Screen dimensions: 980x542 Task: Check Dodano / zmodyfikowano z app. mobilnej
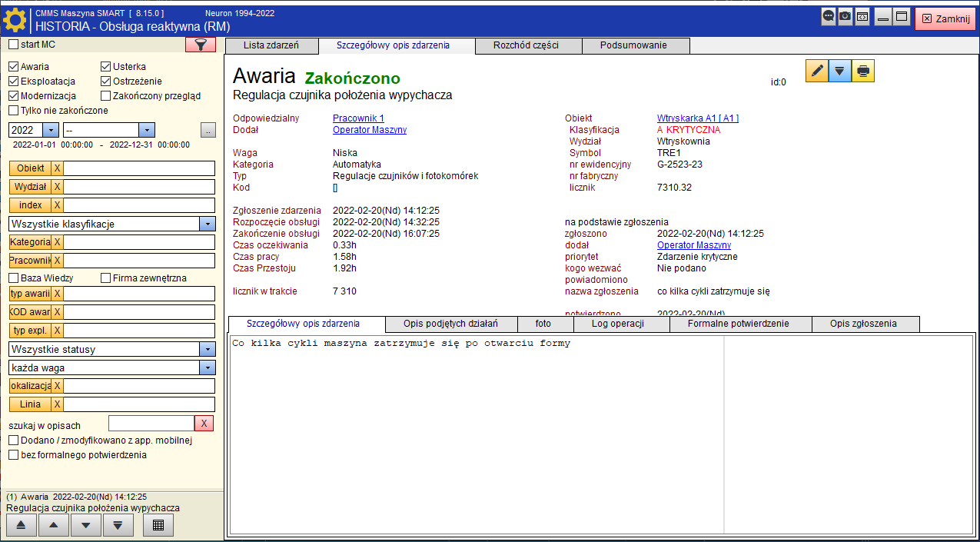[14, 441]
